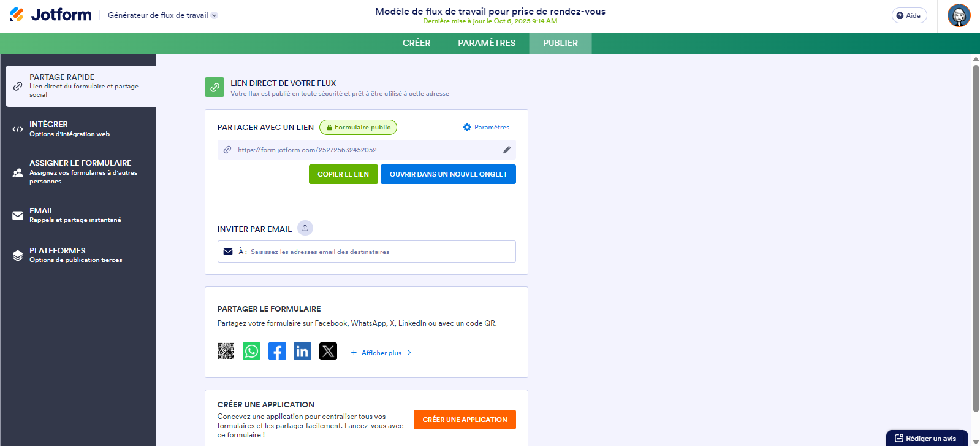Viewport: 980px width, 446px height.
Task: Open Paramètres link with gear icon
Action: pos(486,128)
